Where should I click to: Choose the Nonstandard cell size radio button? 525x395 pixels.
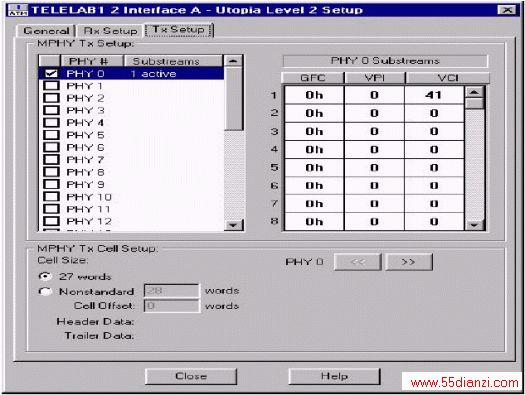[x=45, y=291]
